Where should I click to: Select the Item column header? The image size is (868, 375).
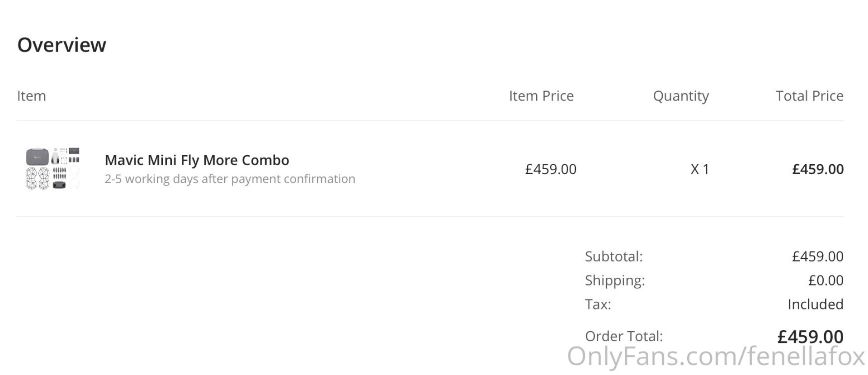tap(31, 96)
